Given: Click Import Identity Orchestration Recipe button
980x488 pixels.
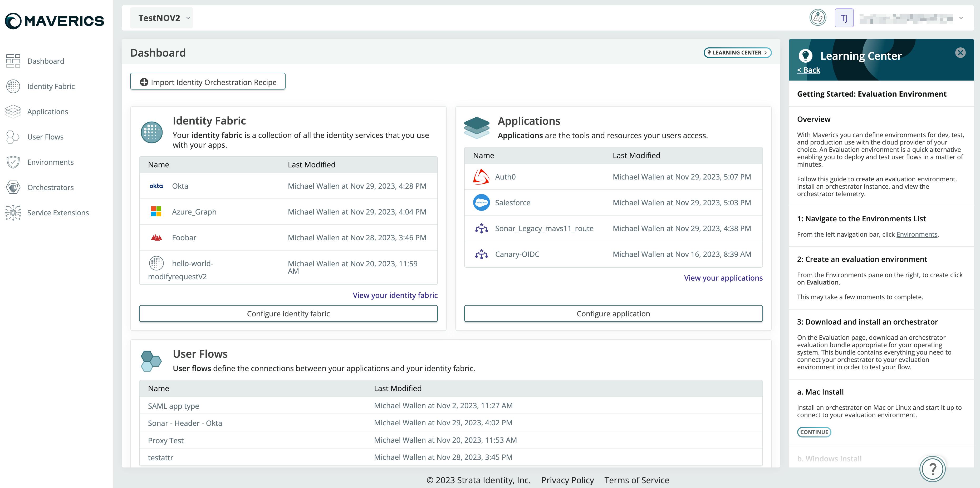Looking at the screenshot, I should pyautogui.click(x=208, y=82).
